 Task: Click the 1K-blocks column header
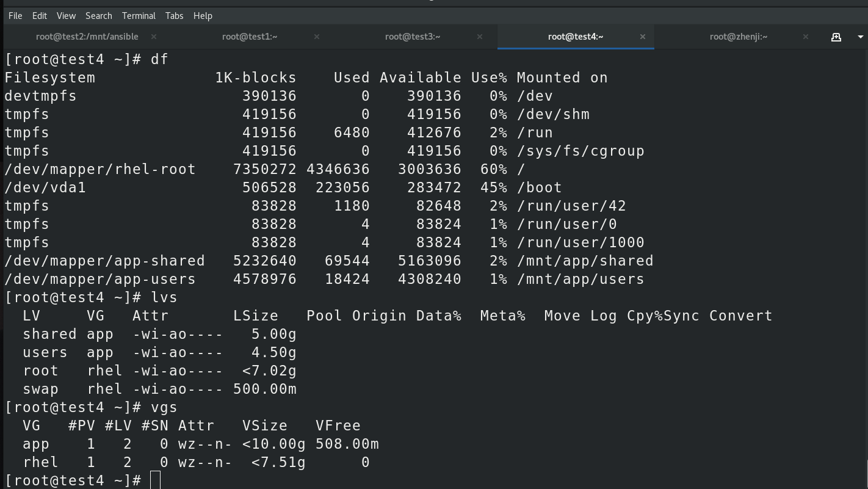tap(256, 78)
